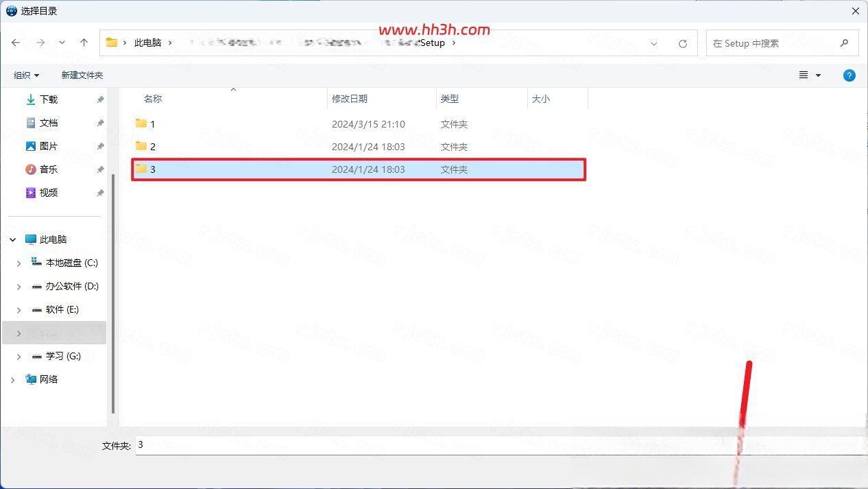Open 图片 in the sidebar
The width and height of the screenshot is (868, 489).
(48, 146)
